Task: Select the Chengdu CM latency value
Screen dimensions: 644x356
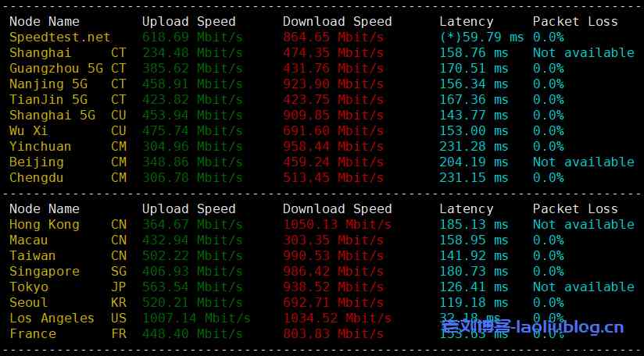Action: pyautogui.click(x=474, y=177)
